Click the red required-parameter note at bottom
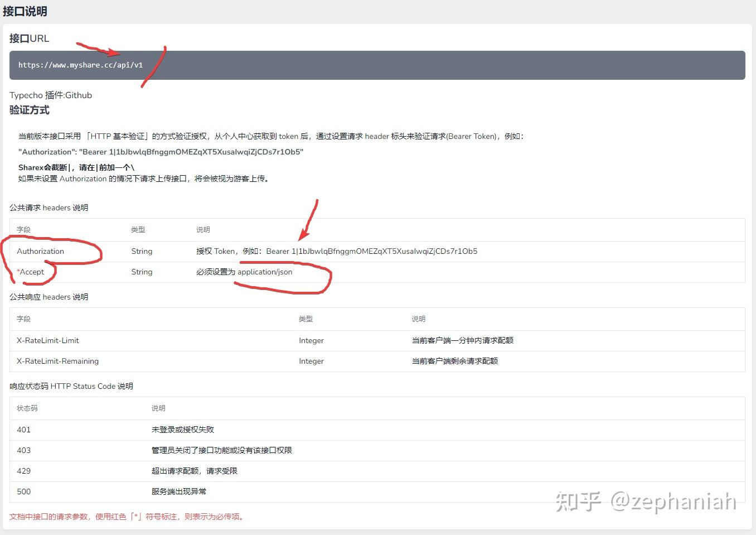Image resolution: width=756 pixels, height=535 pixels. point(125,517)
